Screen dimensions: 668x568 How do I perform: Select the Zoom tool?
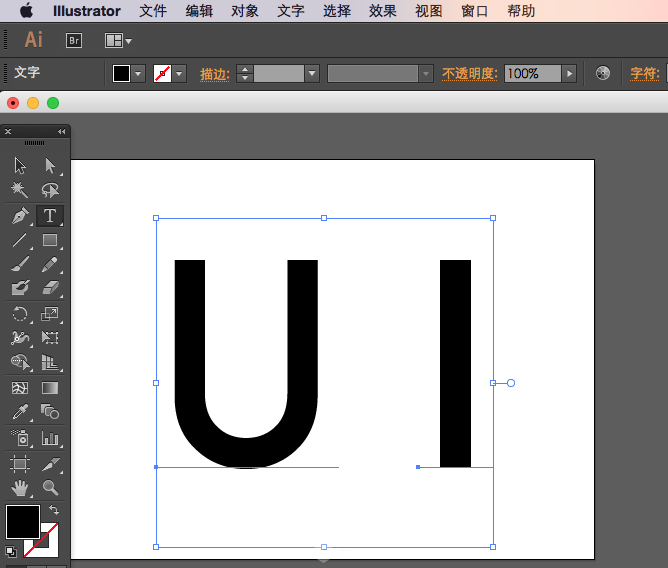[50, 487]
